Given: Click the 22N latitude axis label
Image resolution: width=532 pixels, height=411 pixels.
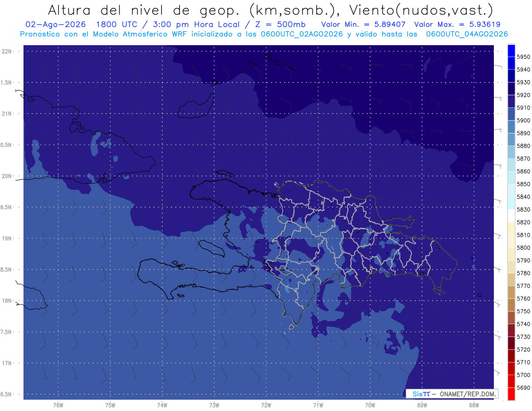Looking at the screenshot, I should pyautogui.click(x=6, y=51).
